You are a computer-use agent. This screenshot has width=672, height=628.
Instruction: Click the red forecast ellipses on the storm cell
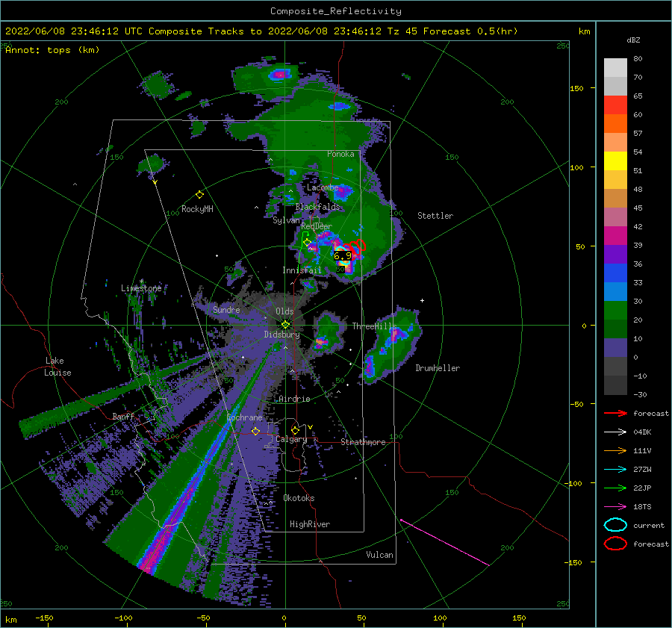tap(355, 246)
